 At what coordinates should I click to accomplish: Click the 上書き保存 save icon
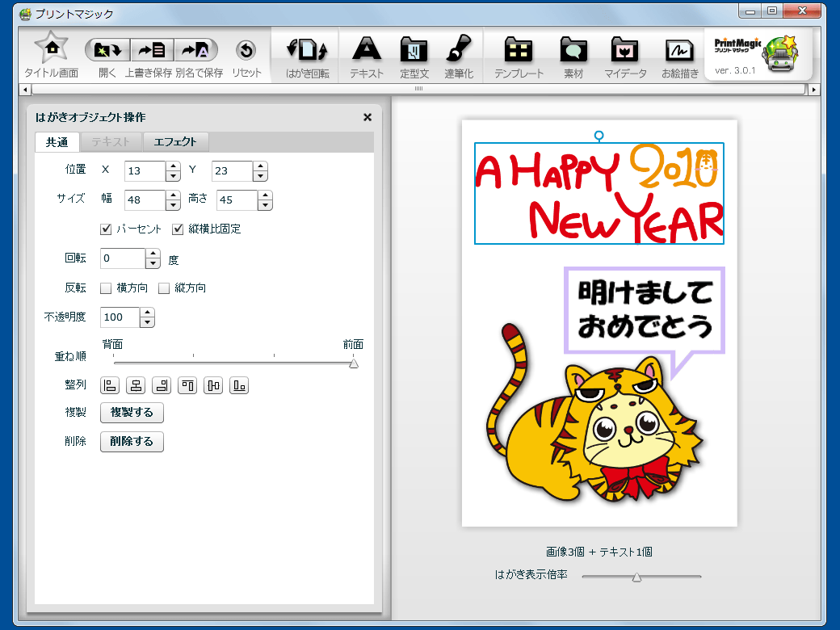click(151, 50)
